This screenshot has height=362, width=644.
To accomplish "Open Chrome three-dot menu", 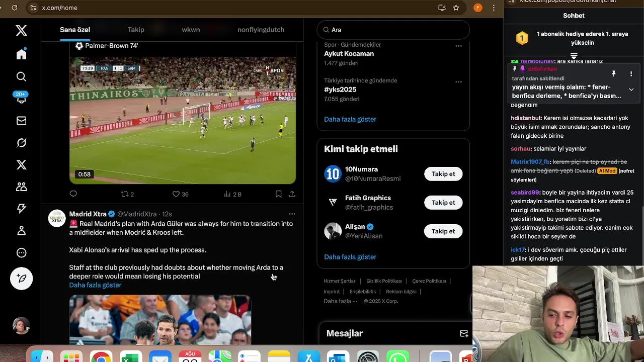I will [494, 8].
